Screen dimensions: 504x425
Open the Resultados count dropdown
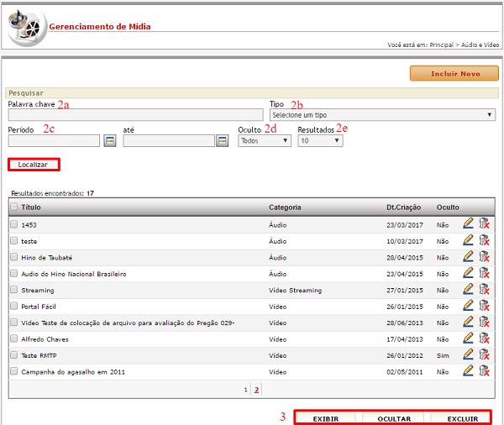click(320, 141)
